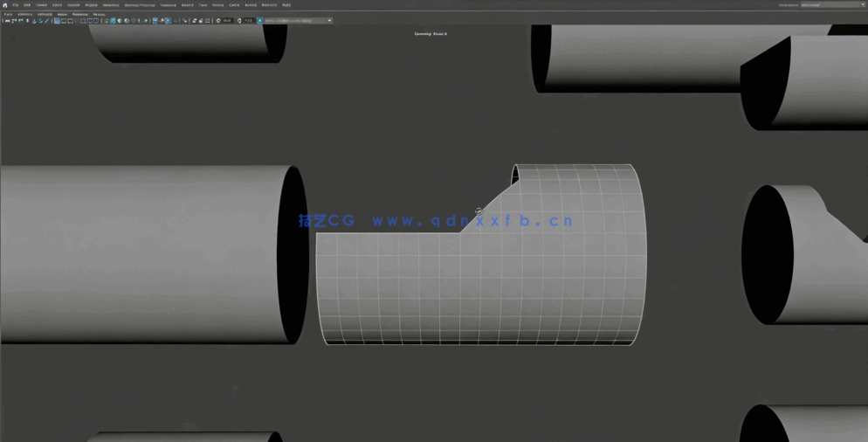Open the Panels menu in viewport
This screenshot has height=442, width=868.
[99, 14]
